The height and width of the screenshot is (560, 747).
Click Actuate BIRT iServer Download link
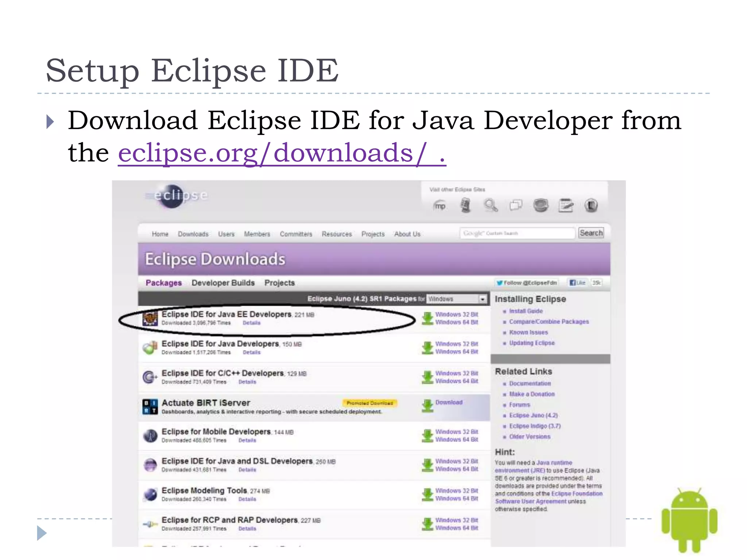[449, 402]
